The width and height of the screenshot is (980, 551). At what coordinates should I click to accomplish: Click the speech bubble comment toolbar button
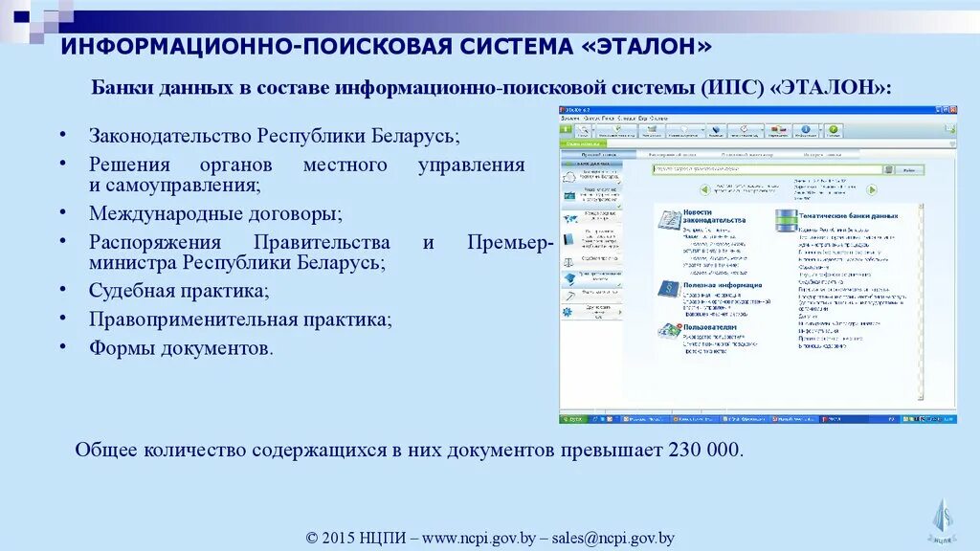coord(683,129)
